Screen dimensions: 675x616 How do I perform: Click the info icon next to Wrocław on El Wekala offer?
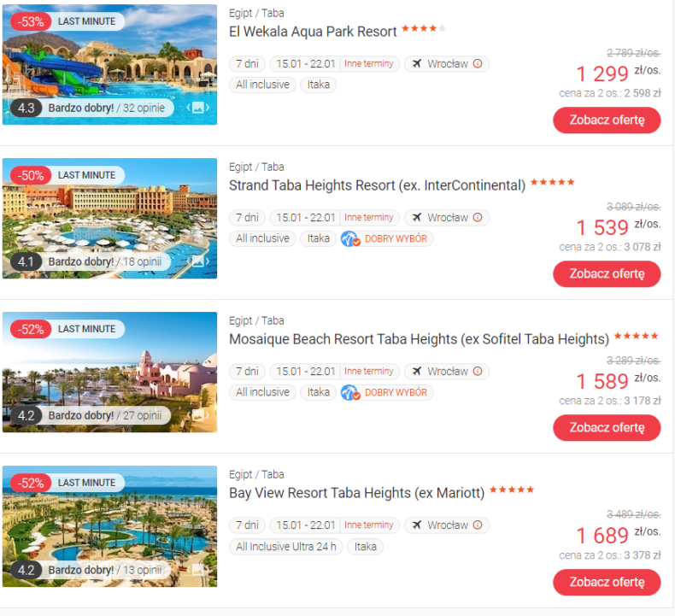point(478,64)
